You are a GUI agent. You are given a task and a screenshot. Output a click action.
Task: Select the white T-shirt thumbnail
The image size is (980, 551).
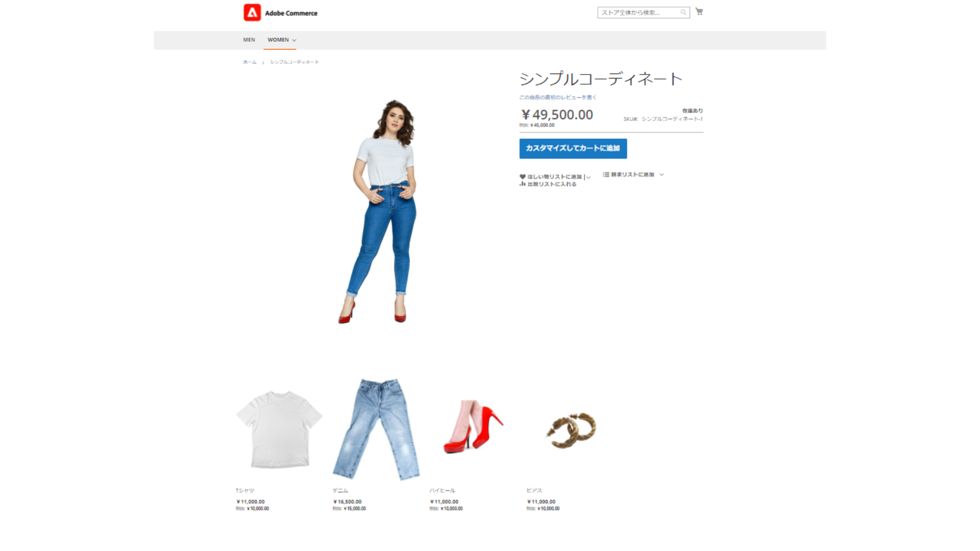[279, 429]
